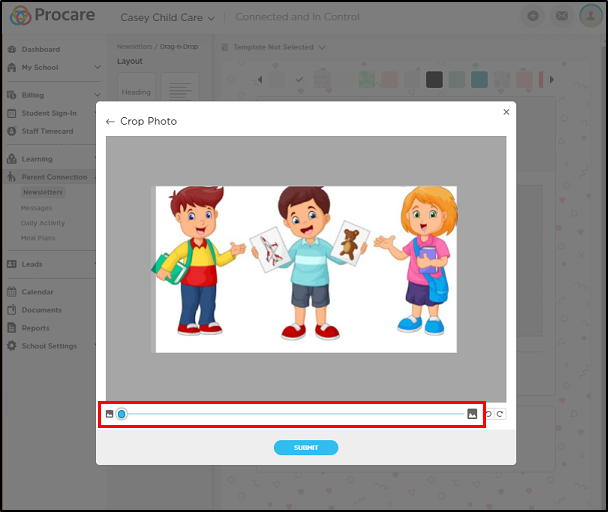Go back using Crop Photo arrow
Screen dimensions: 608x512
pos(110,122)
